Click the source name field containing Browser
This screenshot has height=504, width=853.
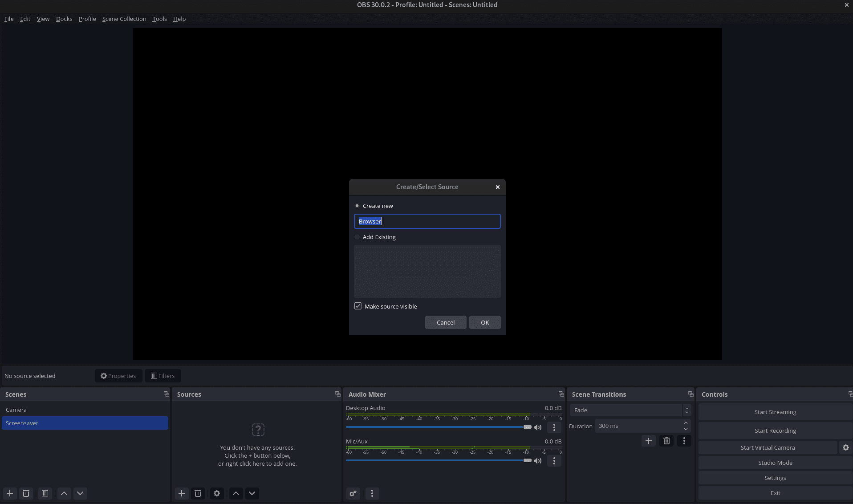coord(427,221)
